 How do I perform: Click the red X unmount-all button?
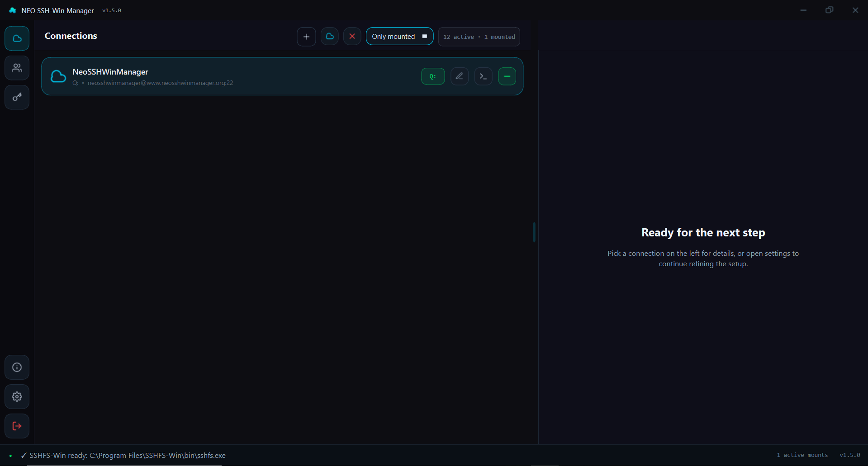[352, 37]
